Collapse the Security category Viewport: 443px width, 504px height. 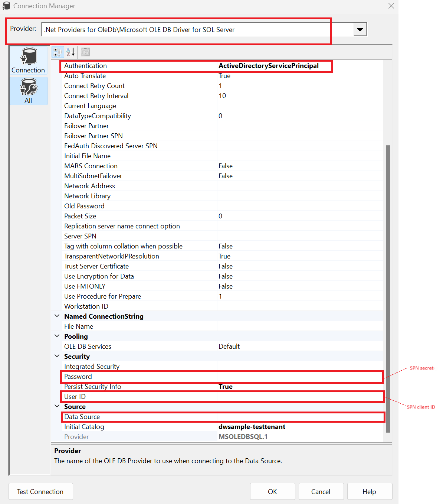click(57, 356)
